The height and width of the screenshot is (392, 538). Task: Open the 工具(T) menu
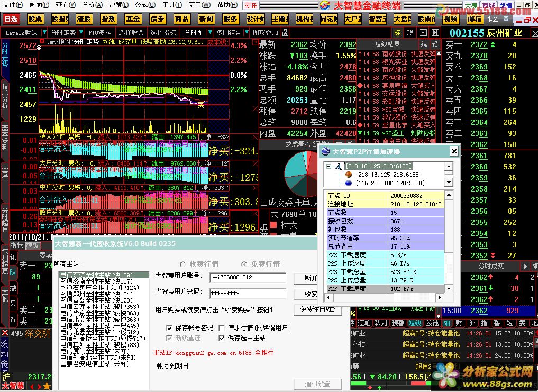tap(172, 5)
